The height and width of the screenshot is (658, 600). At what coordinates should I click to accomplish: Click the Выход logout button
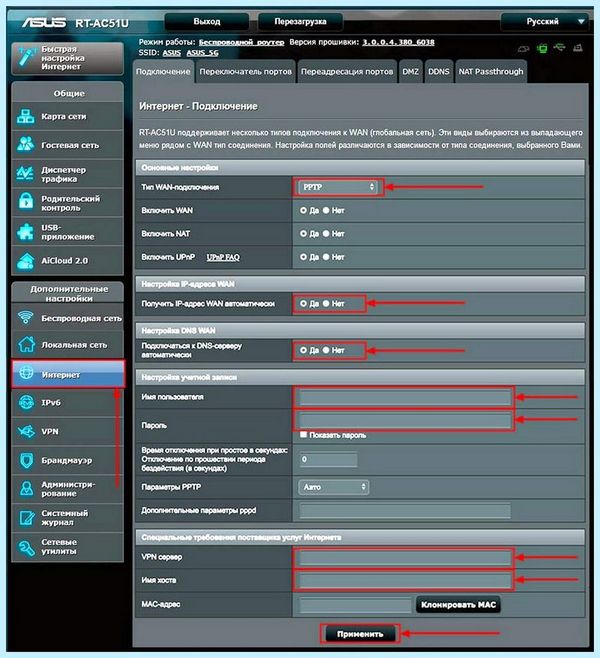pyautogui.click(x=207, y=21)
